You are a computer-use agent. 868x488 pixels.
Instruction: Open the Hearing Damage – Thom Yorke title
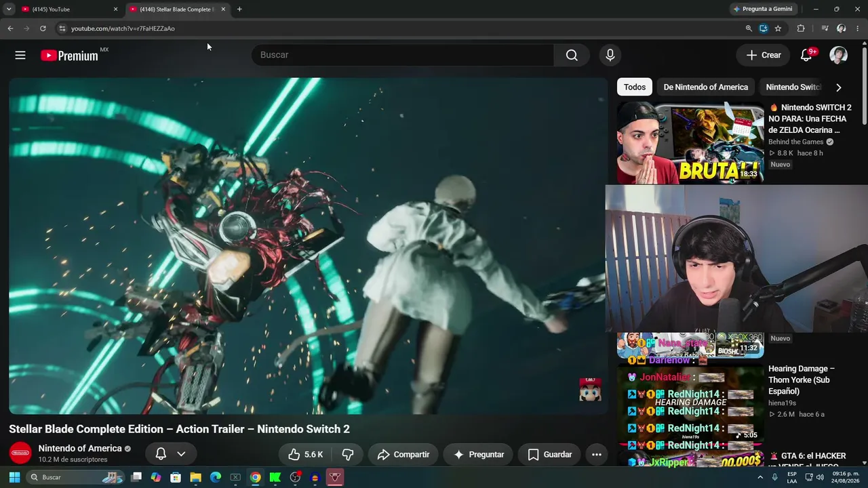[802, 380]
